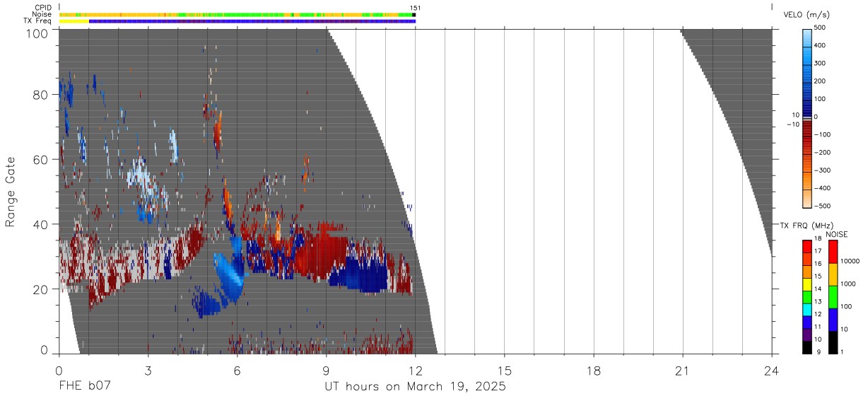
Task: Click the '300' velocity scale label
Action: pos(821,64)
